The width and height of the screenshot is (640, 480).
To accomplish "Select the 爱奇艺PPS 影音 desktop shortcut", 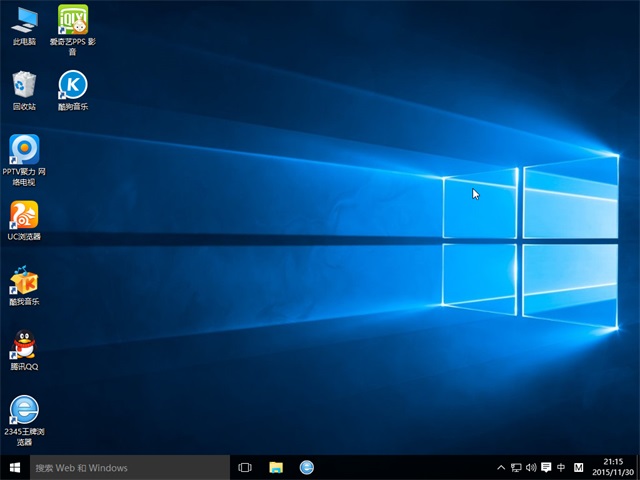I will pyautogui.click(x=73, y=20).
